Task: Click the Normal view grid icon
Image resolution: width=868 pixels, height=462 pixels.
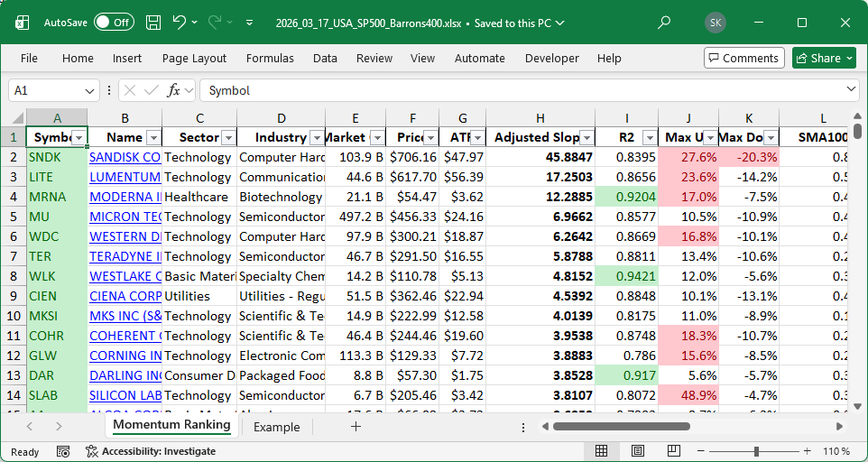Action: (x=601, y=451)
